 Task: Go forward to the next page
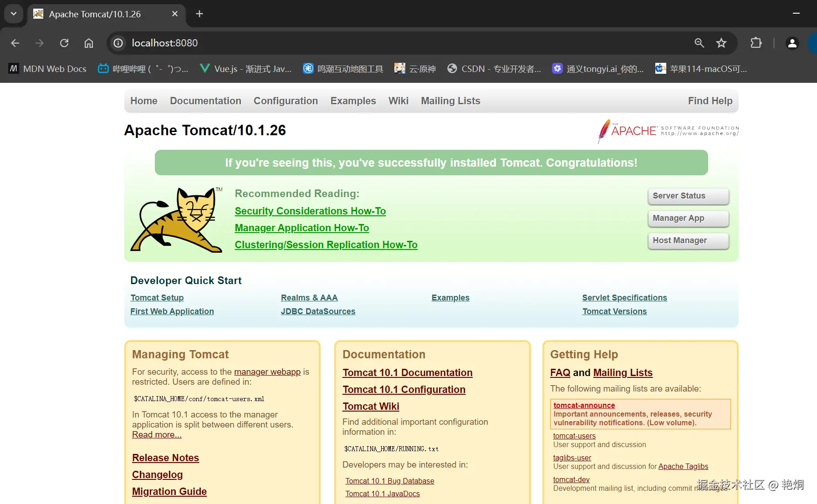coord(40,43)
